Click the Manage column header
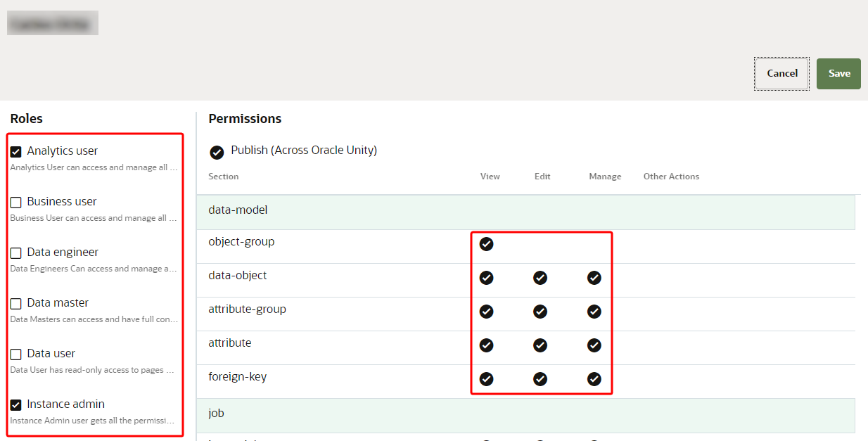Image resolution: width=868 pixels, height=441 pixels. (605, 177)
